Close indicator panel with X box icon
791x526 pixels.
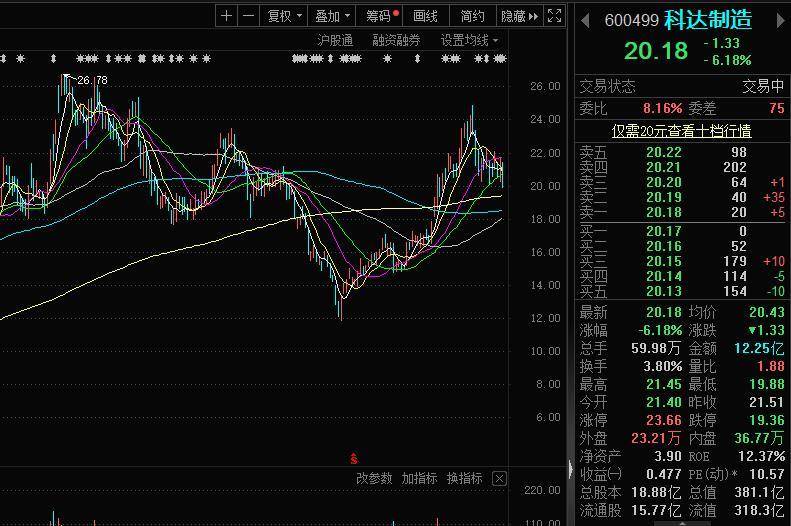pos(500,479)
